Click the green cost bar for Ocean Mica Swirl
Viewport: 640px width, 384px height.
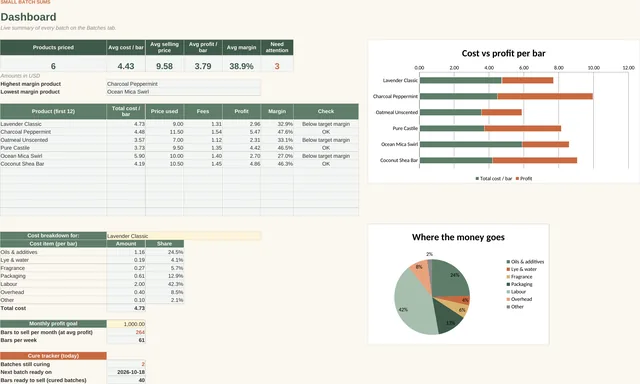pos(471,144)
